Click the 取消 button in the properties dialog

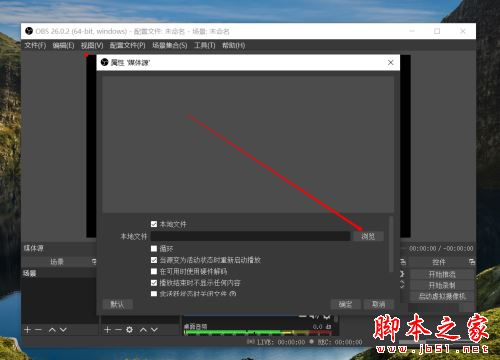coord(378,304)
